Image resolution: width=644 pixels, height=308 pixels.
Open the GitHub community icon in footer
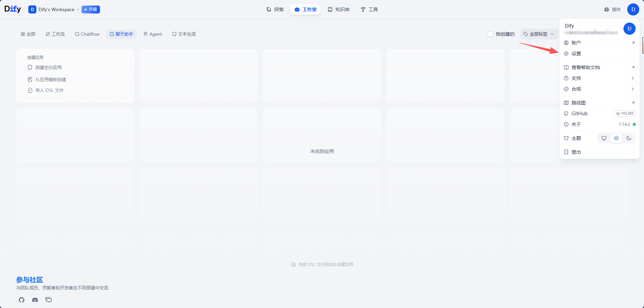22,300
